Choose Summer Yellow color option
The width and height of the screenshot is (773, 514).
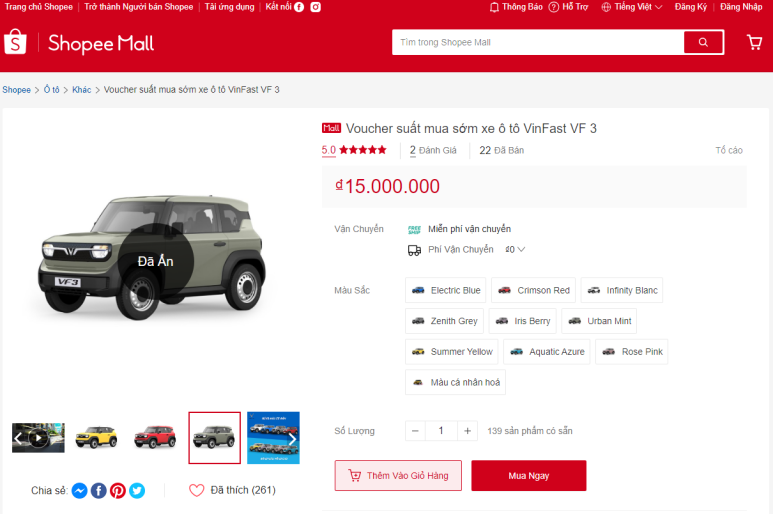[x=452, y=351]
